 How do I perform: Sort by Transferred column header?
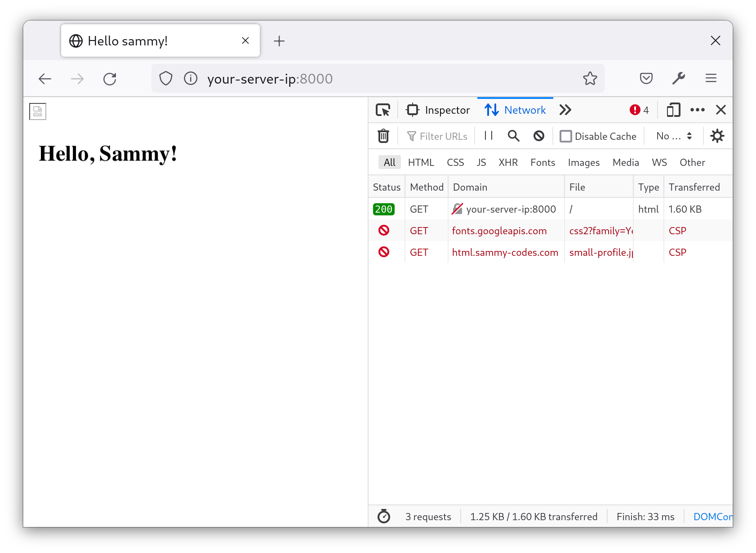point(698,187)
